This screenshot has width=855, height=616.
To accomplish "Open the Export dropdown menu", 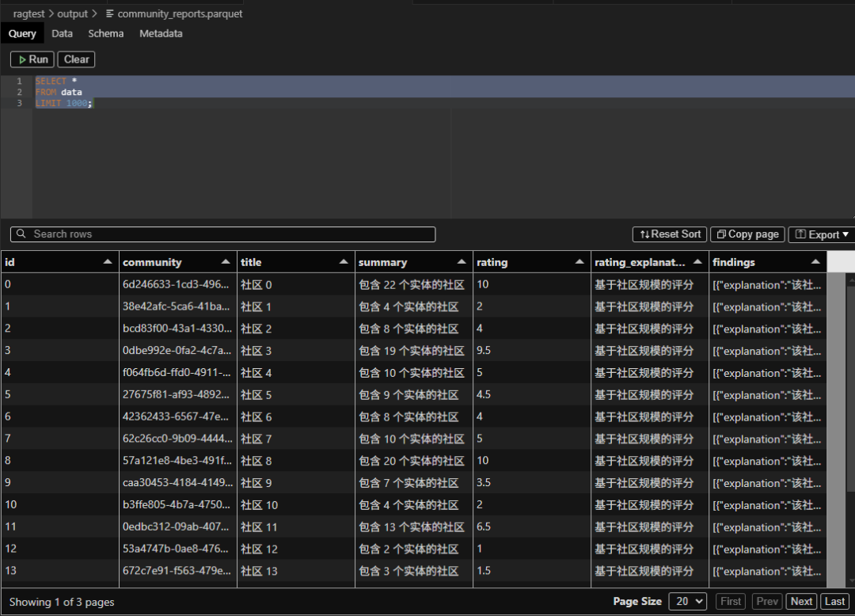I will pyautogui.click(x=822, y=234).
